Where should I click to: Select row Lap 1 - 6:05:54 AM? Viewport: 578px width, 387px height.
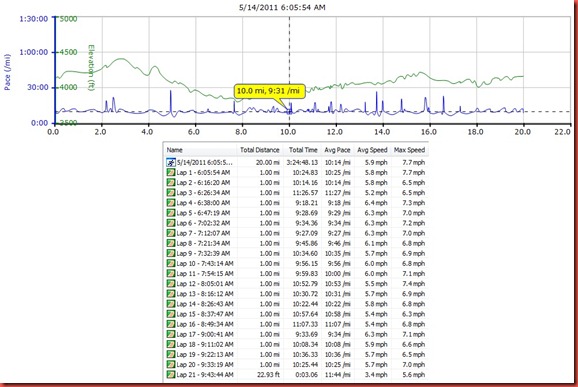point(296,172)
